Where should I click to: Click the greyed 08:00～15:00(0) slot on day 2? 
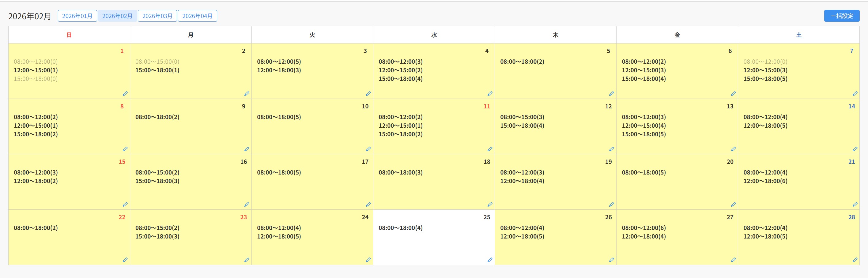click(157, 62)
